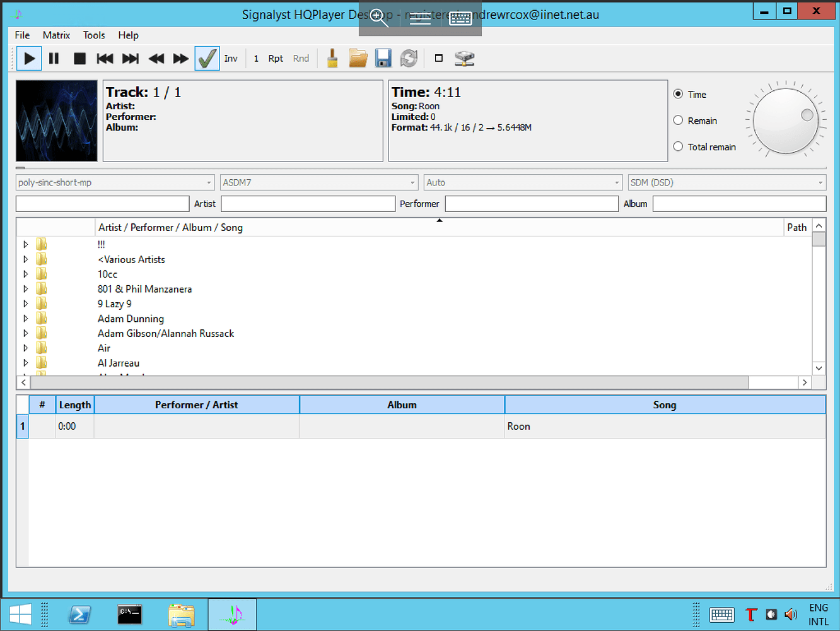Toggle Rpt repeat mode
This screenshot has width=840, height=631.
(x=276, y=58)
